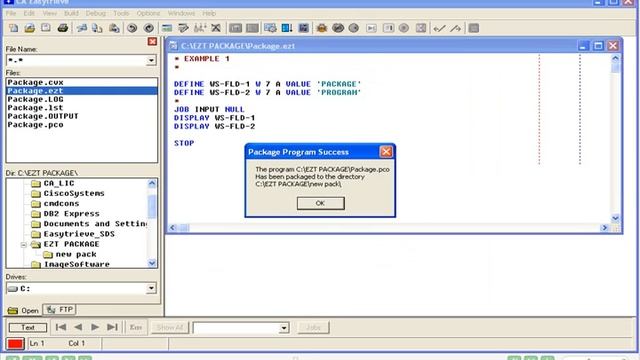Click the editor horizontal scroll-right arrow

pos(604,228)
